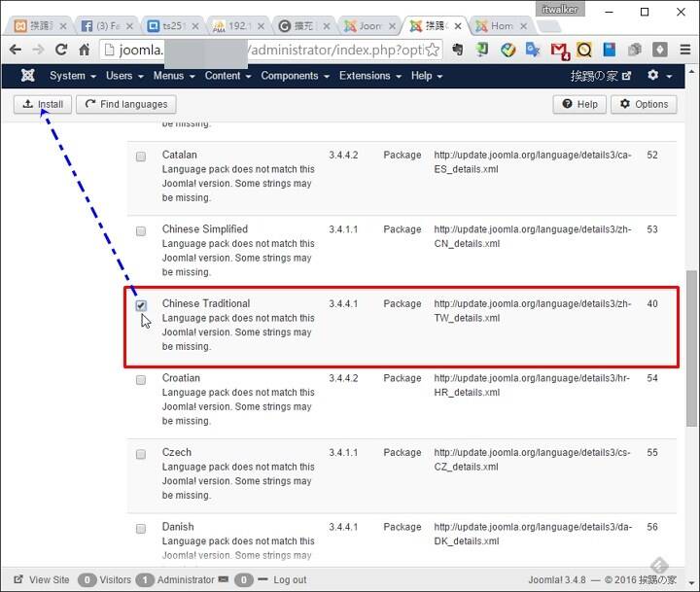The height and width of the screenshot is (592, 700).
Task: Click the browser address bar
Action: [270, 50]
